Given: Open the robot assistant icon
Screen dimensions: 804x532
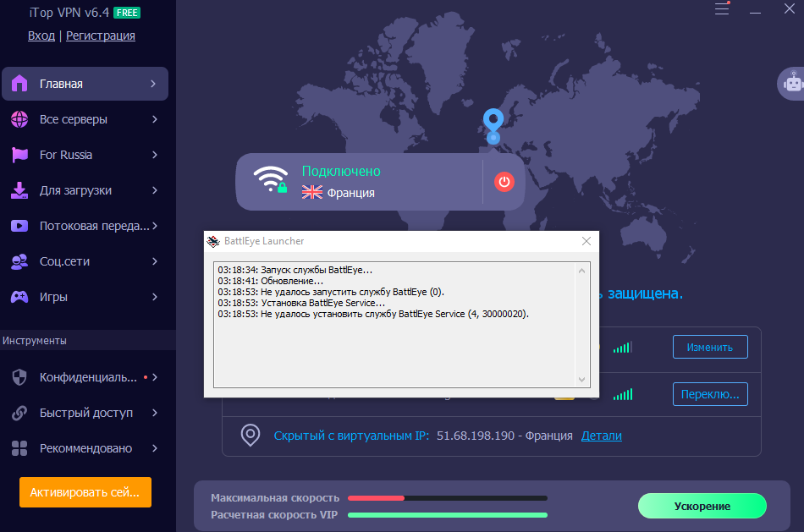Looking at the screenshot, I should coord(793,83).
